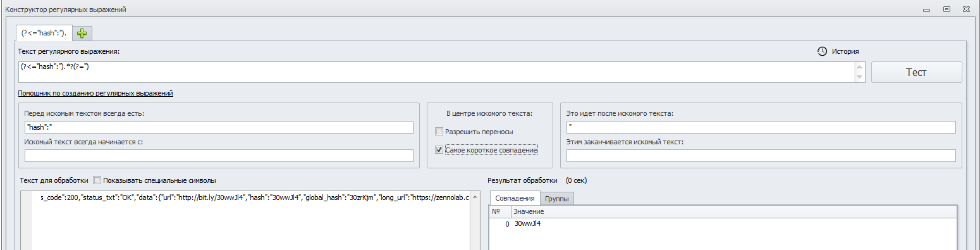Click the История label

click(845, 51)
